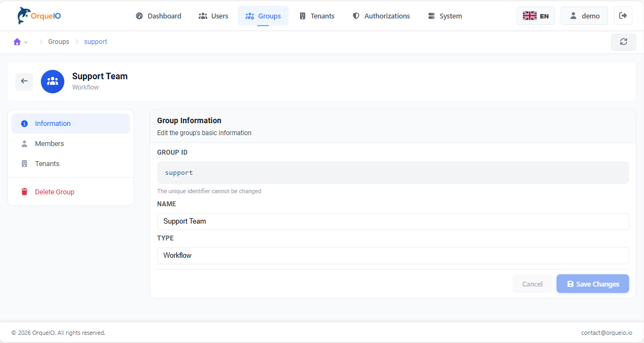Click the OrqueIO dolphin logo
Viewport: 644px width, 343px height.
click(x=23, y=15)
